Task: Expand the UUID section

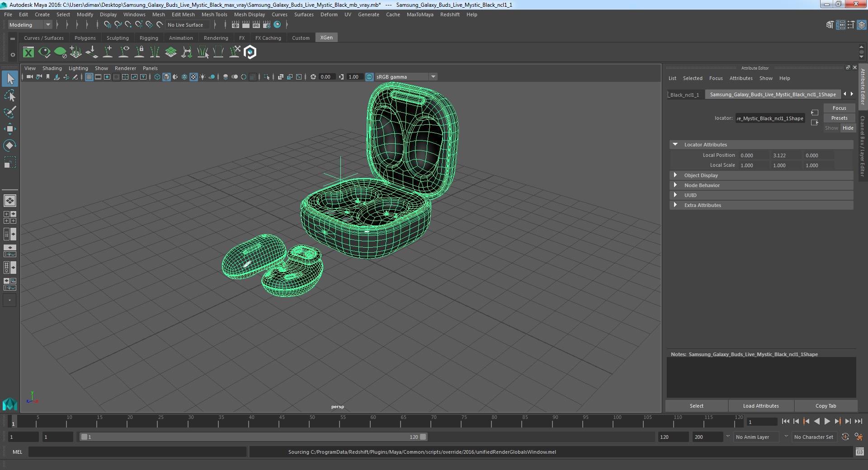Action: click(675, 195)
